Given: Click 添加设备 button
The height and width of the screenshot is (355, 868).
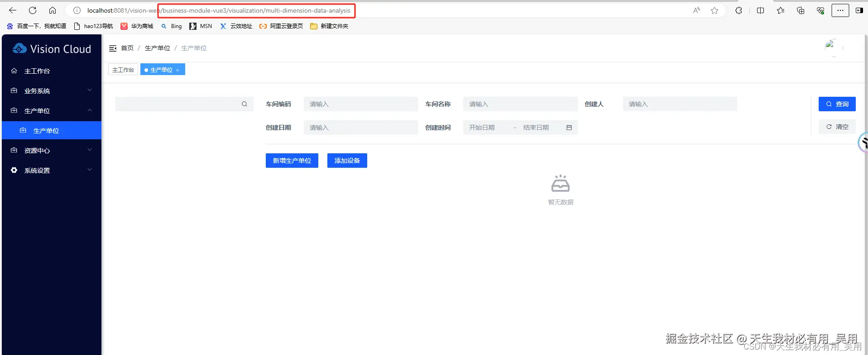Looking at the screenshot, I should point(347,161).
